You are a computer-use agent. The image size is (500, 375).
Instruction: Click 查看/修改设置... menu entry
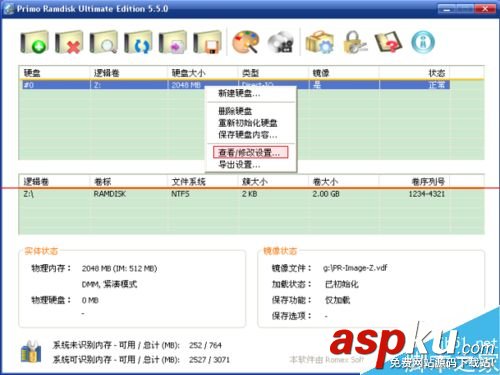pos(251,153)
